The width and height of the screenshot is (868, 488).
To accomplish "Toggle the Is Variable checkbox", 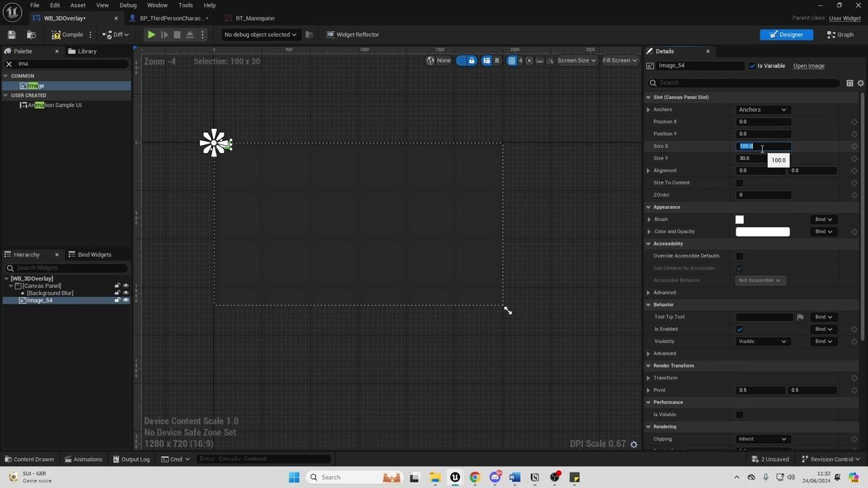I will [752, 66].
